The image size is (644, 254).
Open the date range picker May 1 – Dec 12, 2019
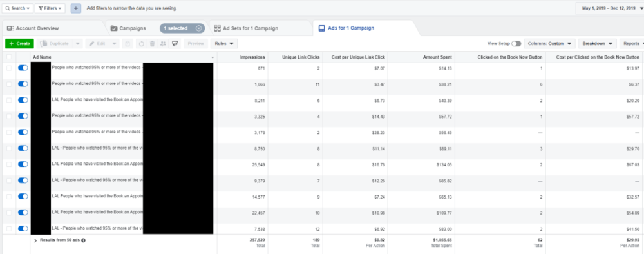[611, 8]
